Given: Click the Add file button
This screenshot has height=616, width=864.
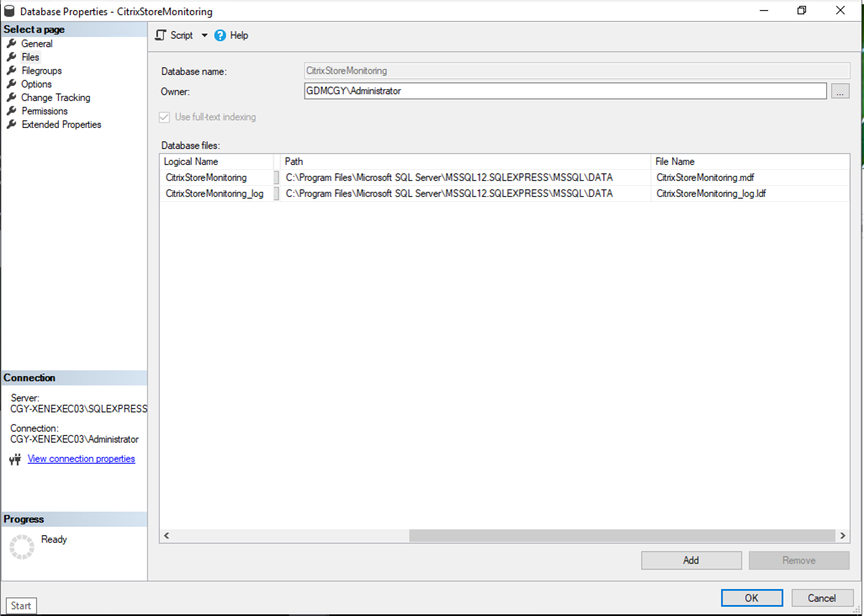Looking at the screenshot, I should 691,560.
